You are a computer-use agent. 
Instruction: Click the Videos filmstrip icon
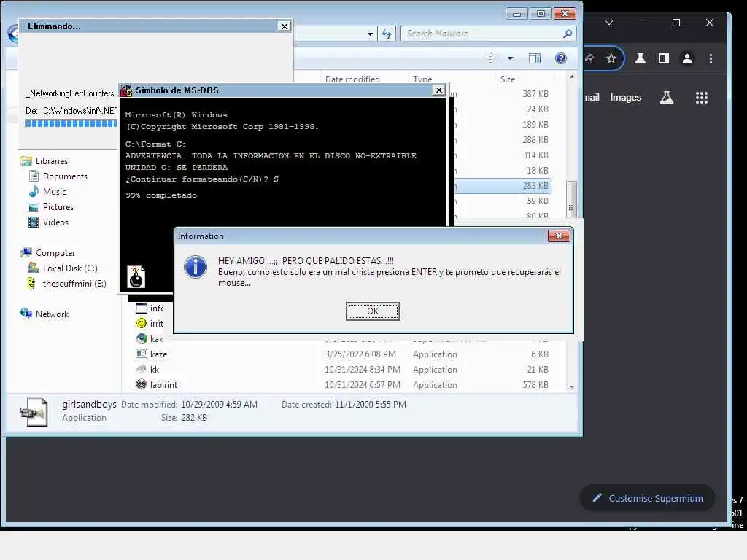(34, 222)
